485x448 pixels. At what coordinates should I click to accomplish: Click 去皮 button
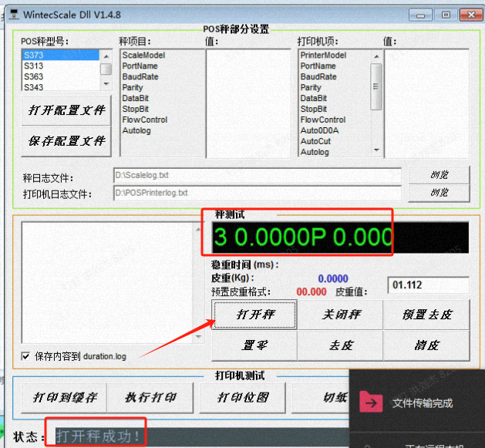[341, 345]
